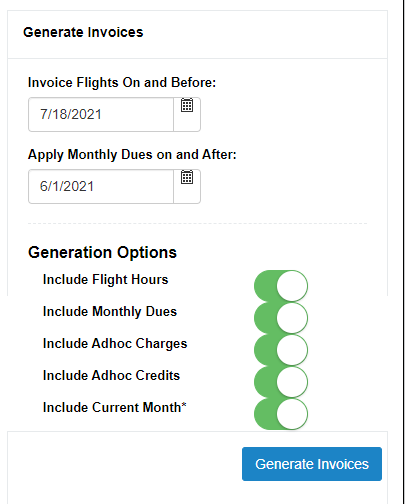The height and width of the screenshot is (504, 405).
Task: Click Apply Monthly Dues on and After label
Action: [132, 155]
